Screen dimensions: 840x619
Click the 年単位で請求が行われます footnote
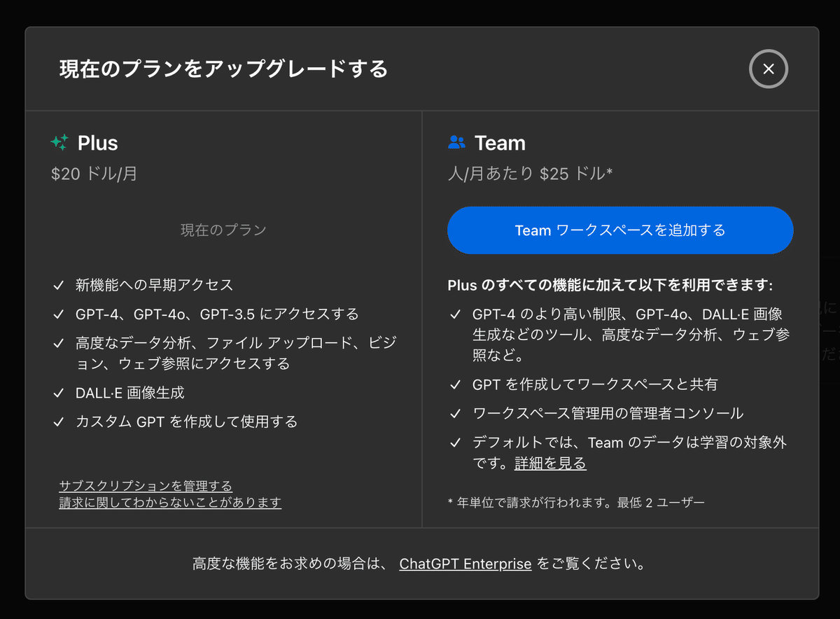click(576, 502)
